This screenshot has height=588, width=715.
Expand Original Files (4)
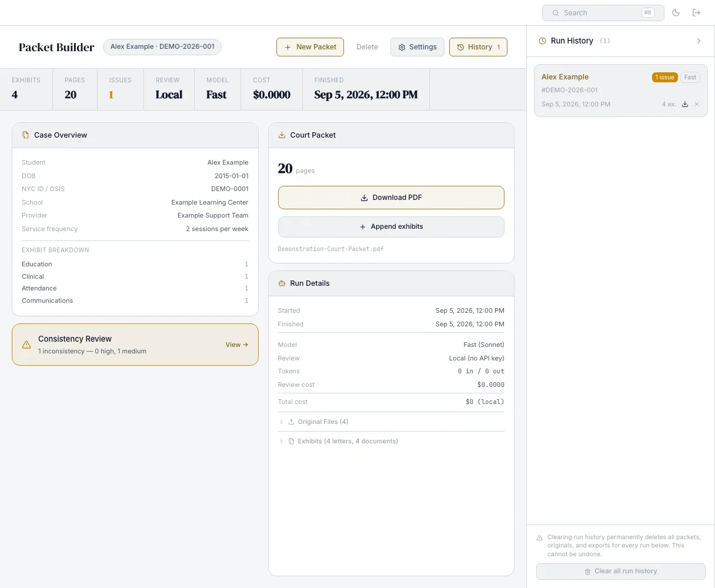[391, 422]
